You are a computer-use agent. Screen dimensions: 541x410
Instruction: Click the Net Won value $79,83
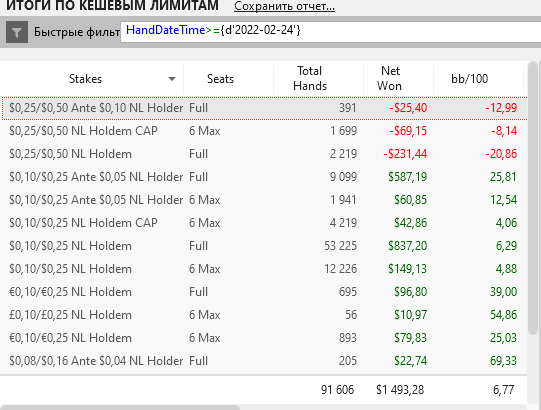tap(411, 338)
